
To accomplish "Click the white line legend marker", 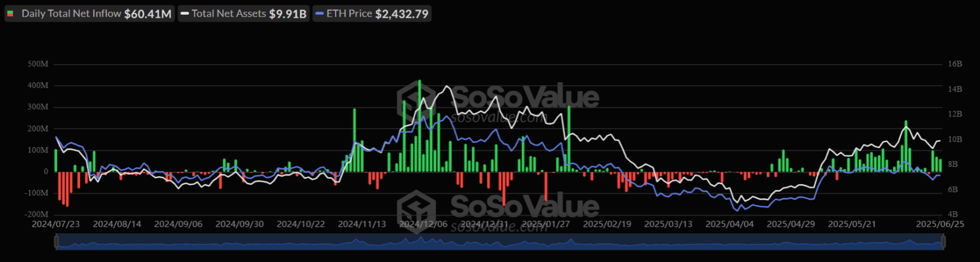I will point(184,13).
